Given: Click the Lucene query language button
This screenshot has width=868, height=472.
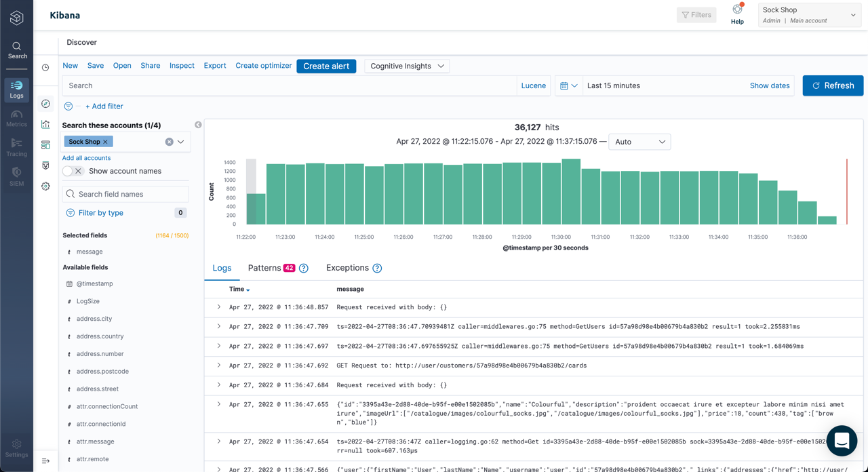Looking at the screenshot, I should click(x=533, y=86).
